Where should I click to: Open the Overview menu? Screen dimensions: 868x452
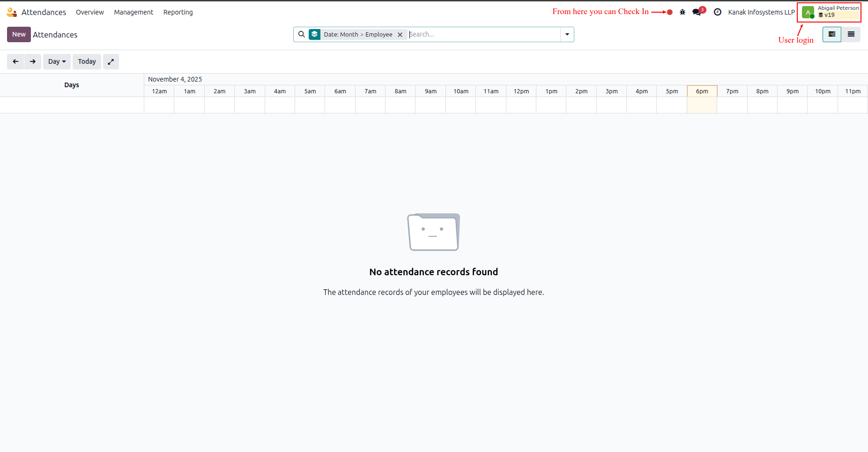click(90, 12)
